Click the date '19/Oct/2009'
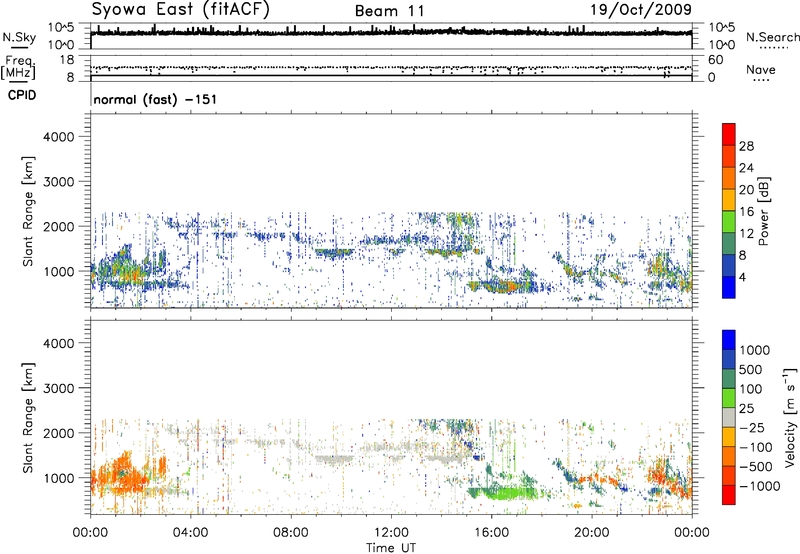Screen dimensions: 800x554 pyautogui.click(x=641, y=10)
